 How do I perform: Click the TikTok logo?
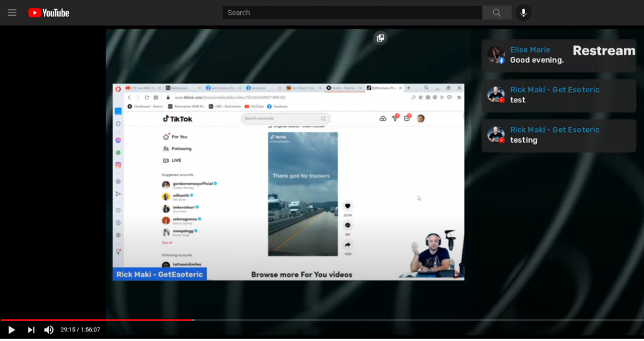[x=177, y=119]
